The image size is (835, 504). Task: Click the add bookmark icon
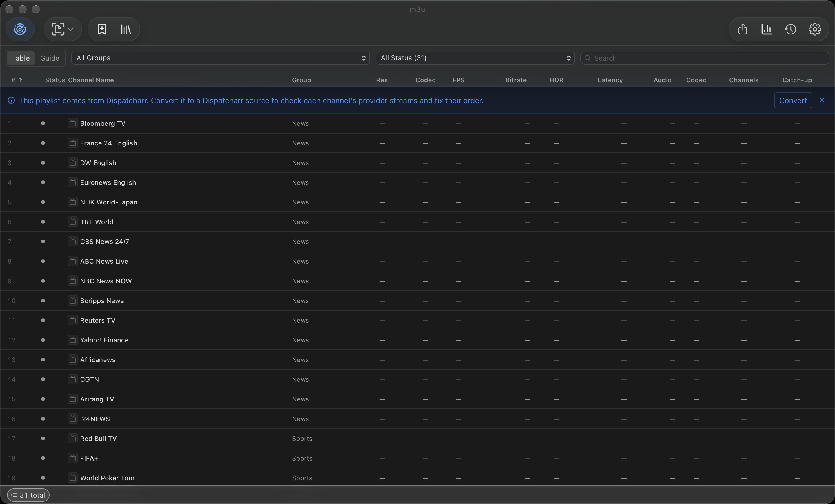102,29
